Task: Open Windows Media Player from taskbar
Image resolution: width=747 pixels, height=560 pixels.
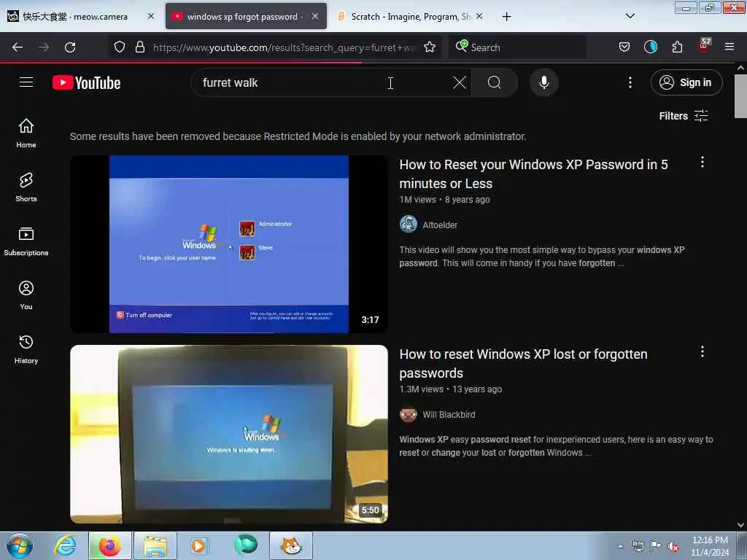Action: coord(198,545)
